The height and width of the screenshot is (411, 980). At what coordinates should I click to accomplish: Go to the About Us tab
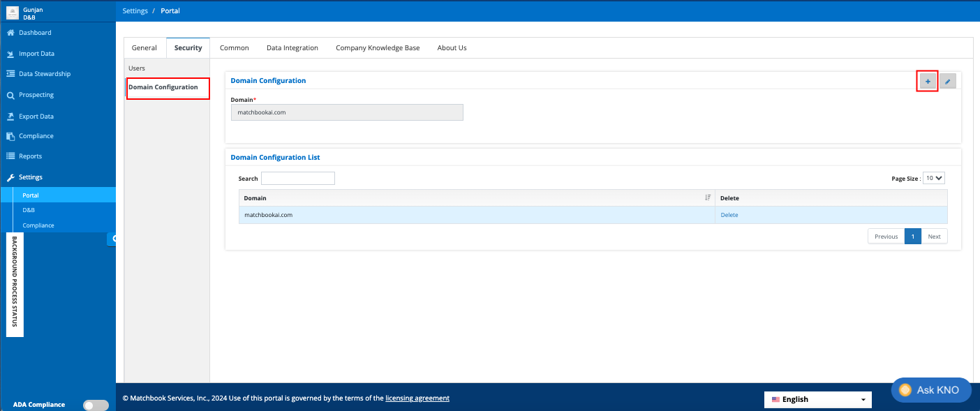[452, 48]
